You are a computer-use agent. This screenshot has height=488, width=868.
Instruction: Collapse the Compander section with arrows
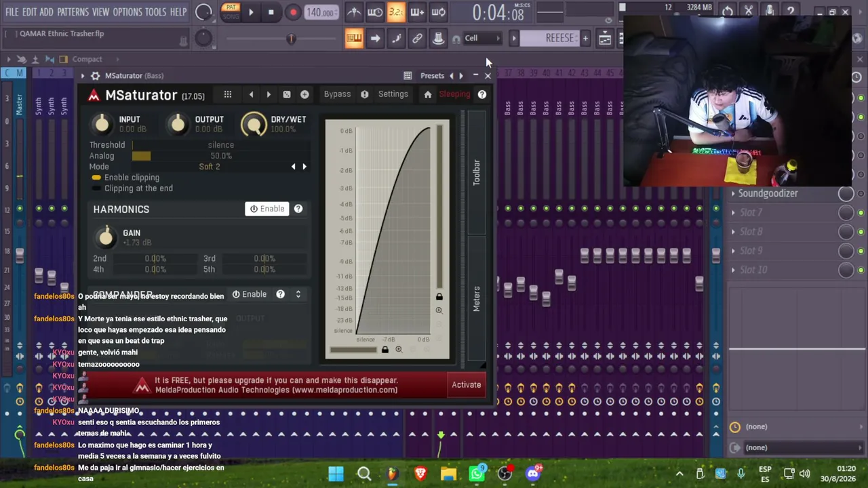298,294
